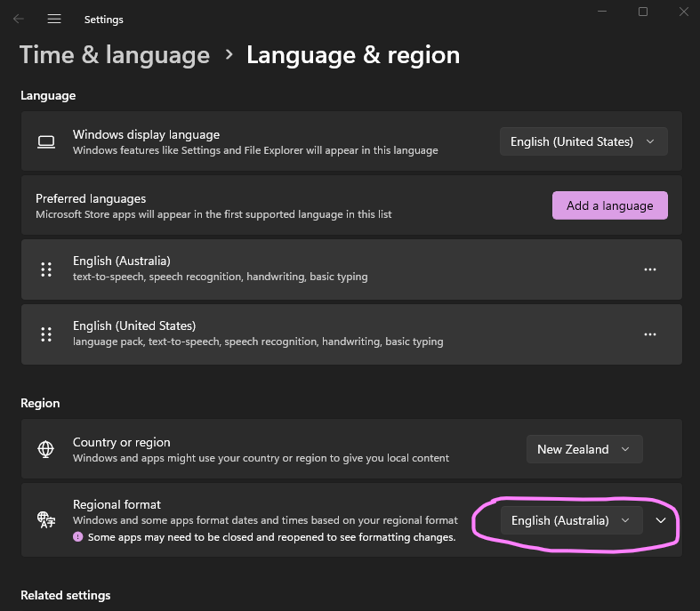The image size is (700, 611).
Task: Click the globe icon beside Country or region
Action: (x=46, y=449)
